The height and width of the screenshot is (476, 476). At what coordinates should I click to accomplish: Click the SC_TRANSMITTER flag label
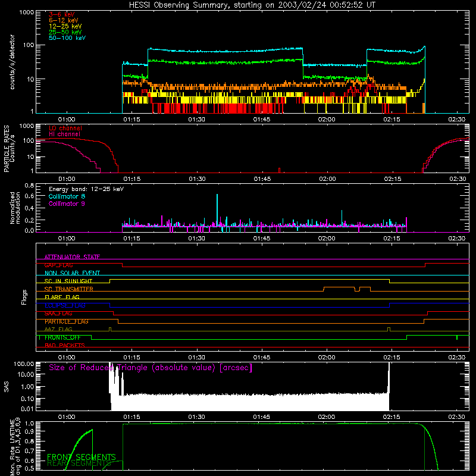tap(69, 289)
